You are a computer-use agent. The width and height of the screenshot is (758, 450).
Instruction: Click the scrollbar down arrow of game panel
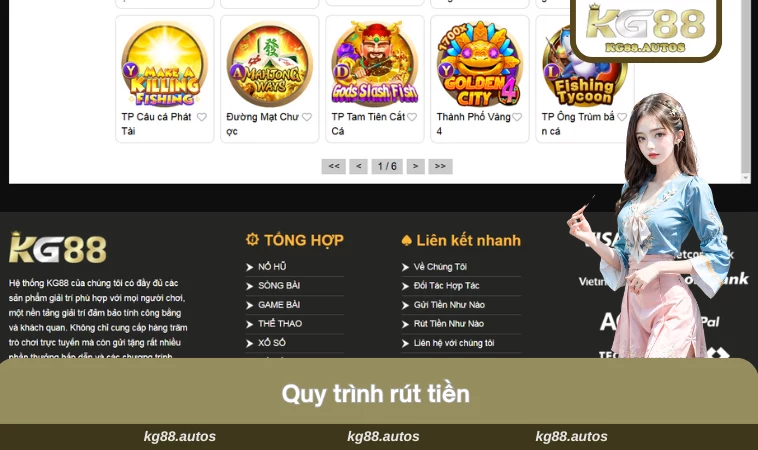[746, 178]
